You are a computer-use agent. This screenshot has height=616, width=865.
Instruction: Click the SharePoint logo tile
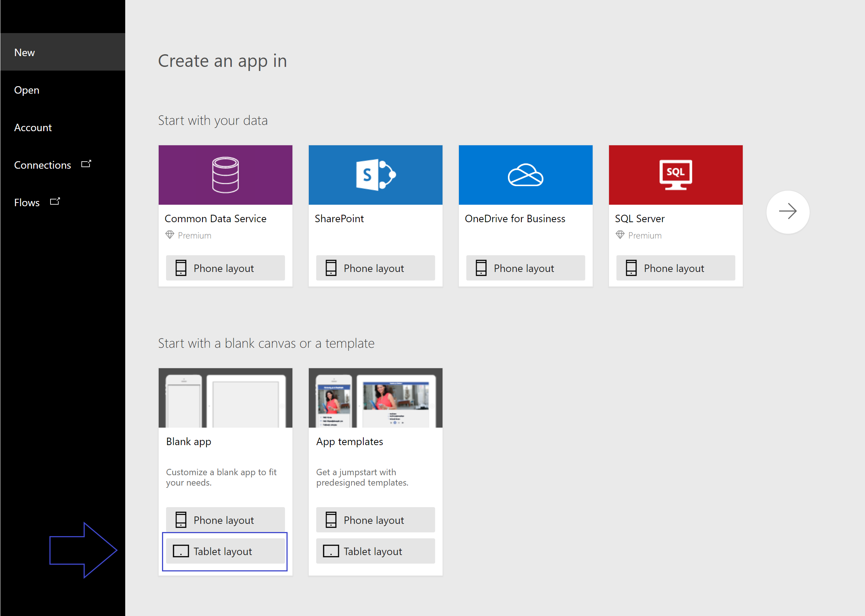click(376, 175)
